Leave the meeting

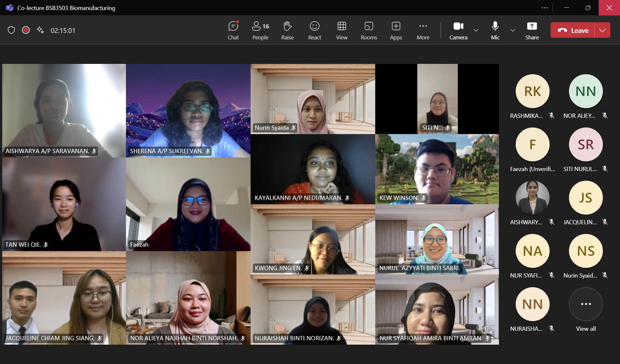coord(573,30)
